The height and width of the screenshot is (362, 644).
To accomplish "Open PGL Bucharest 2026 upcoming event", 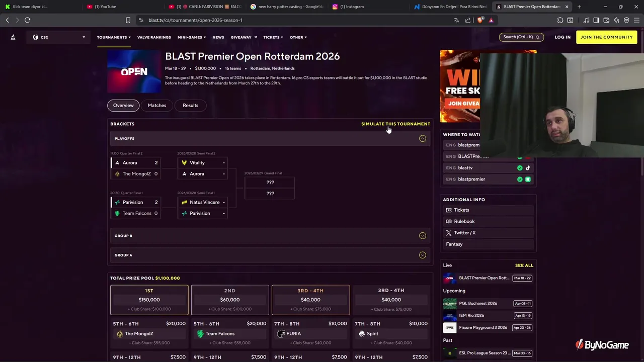I will 488,304.
